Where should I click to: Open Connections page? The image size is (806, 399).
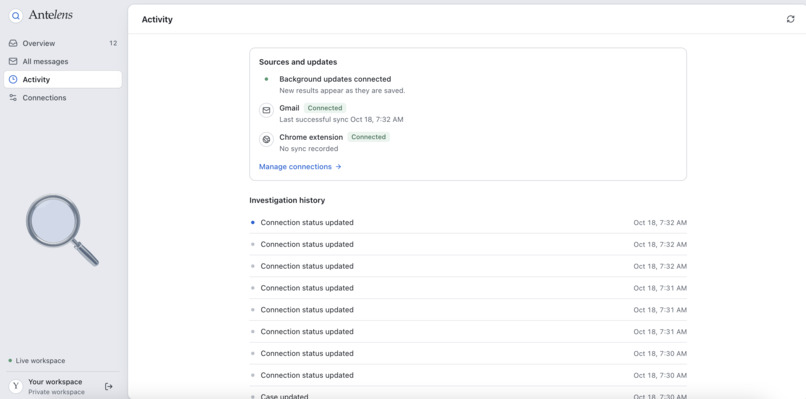pos(63,98)
